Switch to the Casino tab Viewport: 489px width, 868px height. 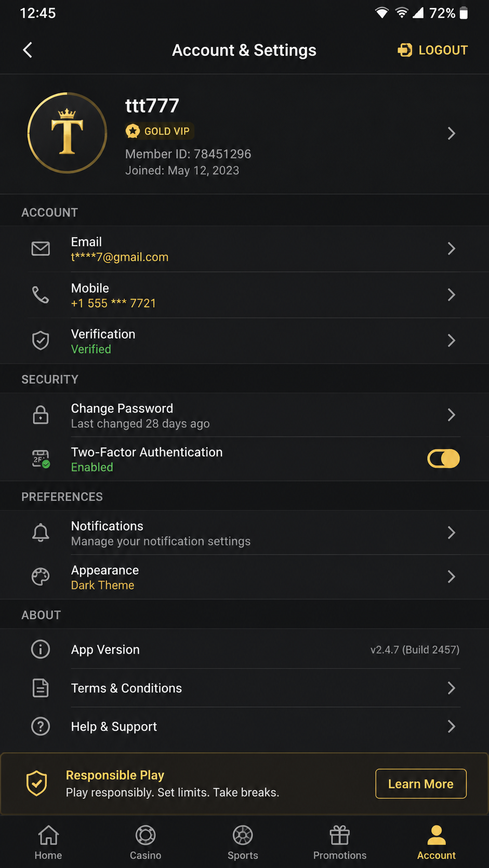[x=146, y=843]
